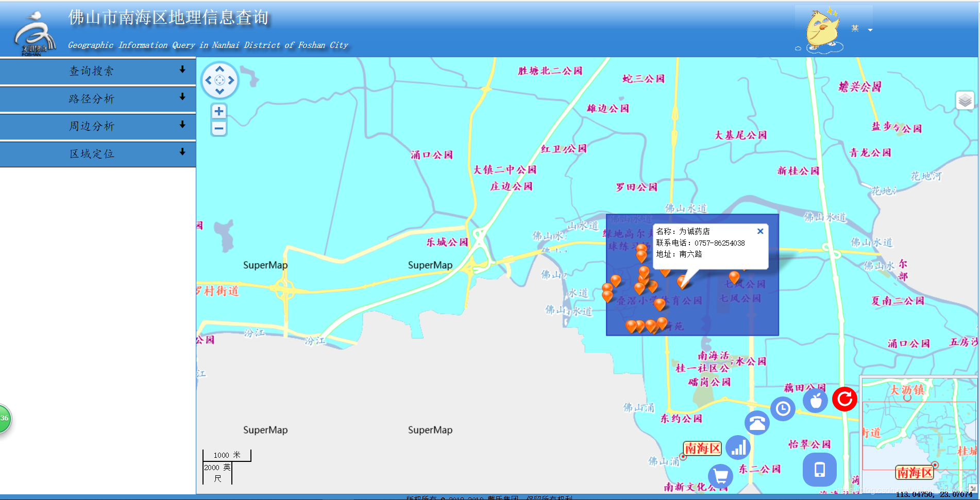This screenshot has height=500, width=980.
Task: Click the apple circle icon
Action: click(816, 400)
